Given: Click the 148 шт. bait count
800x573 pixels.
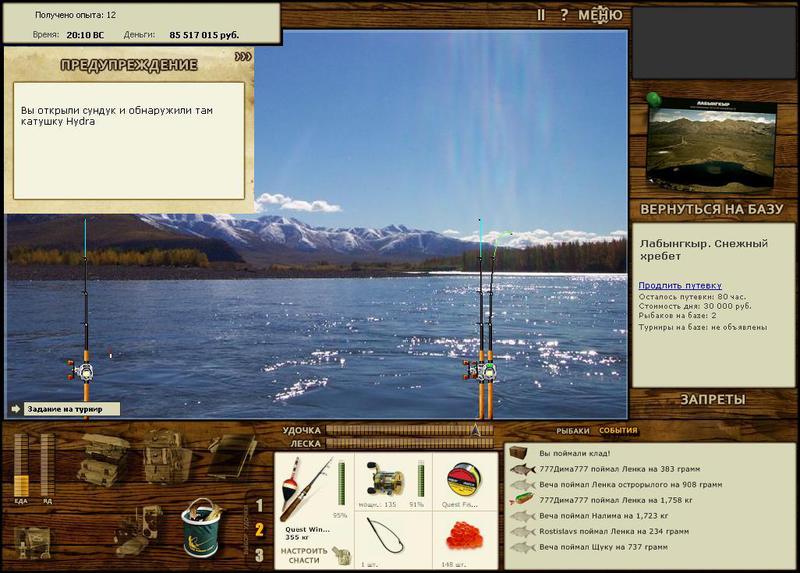Looking at the screenshot, I should pos(454,564).
